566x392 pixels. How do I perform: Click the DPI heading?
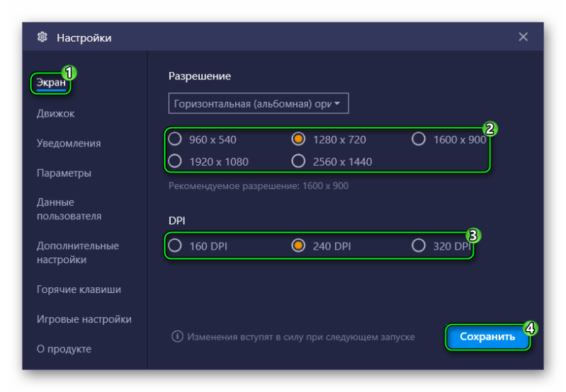[177, 220]
